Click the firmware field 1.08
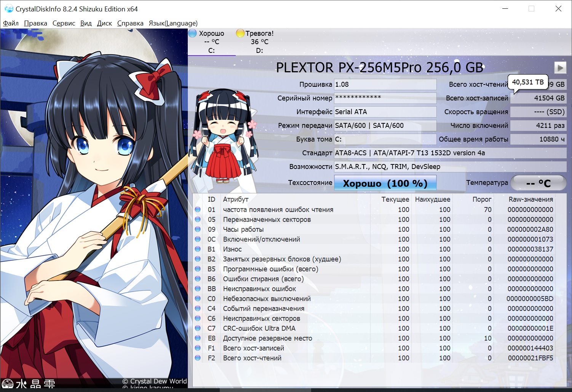572x392 pixels. tap(385, 84)
